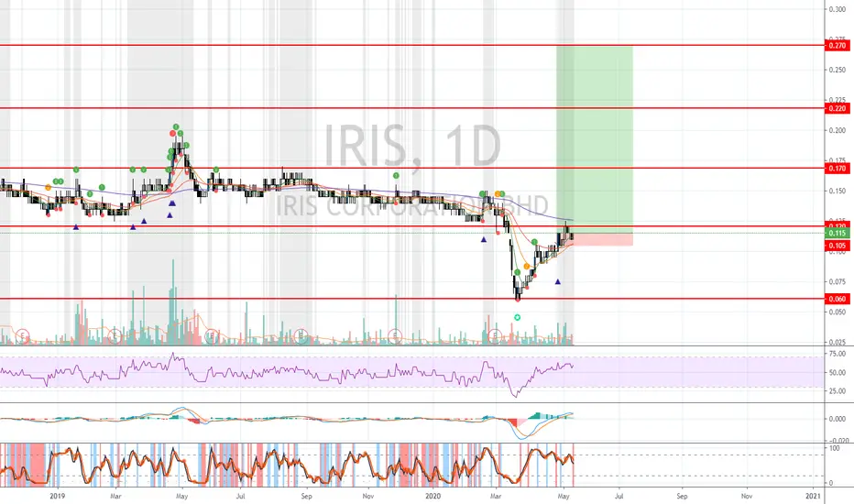Click the 0.270 red price label
The image size is (854, 504).
pyautogui.click(x=838, y=46)
